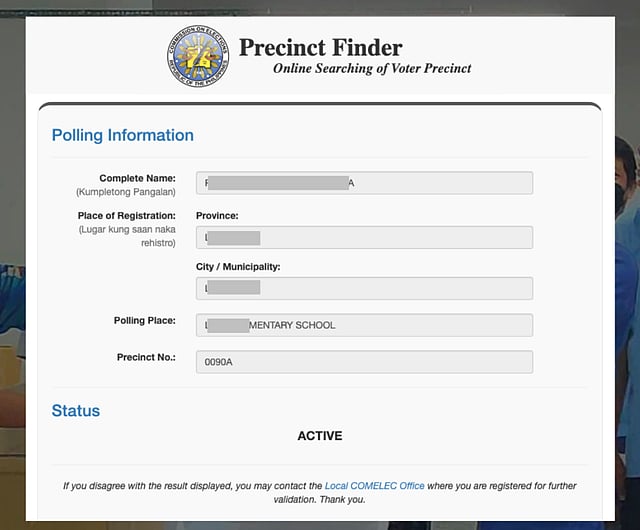Click the COMELEC seal logo
Screen dimensions: 640x530
pos(197,55)
